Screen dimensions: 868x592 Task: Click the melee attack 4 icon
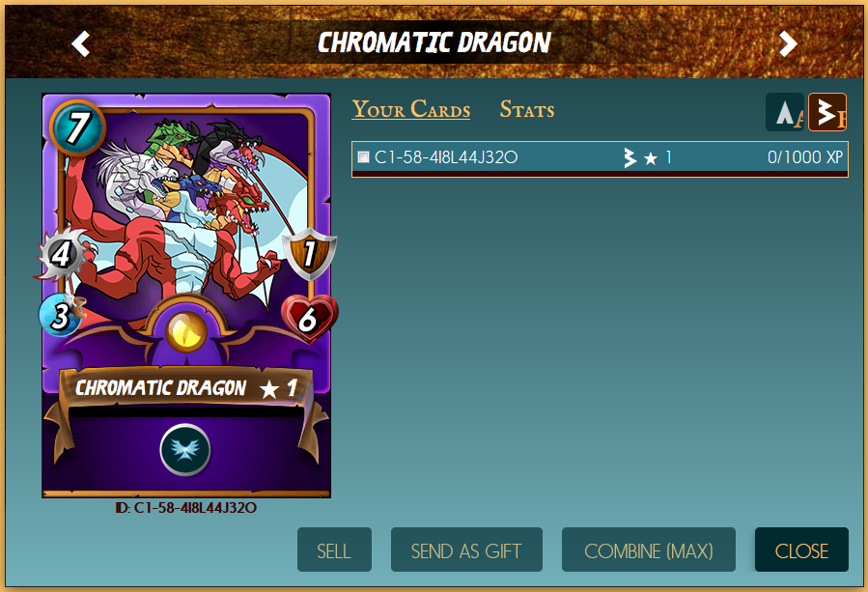pos(62,255)
